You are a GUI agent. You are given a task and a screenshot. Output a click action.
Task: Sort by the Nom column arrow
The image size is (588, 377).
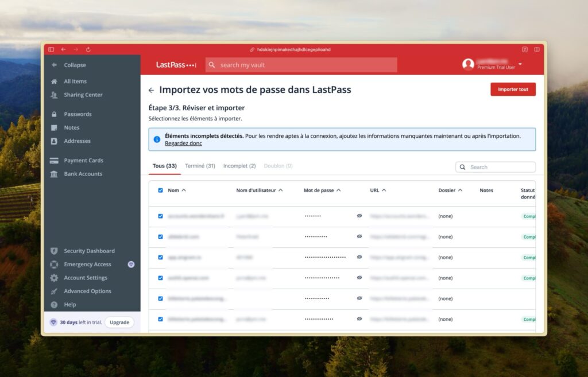184,191
